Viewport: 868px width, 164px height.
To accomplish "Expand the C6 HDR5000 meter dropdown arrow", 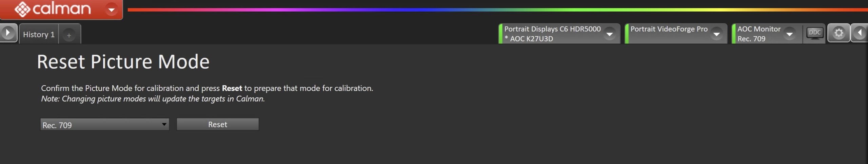I will point(609,34).
